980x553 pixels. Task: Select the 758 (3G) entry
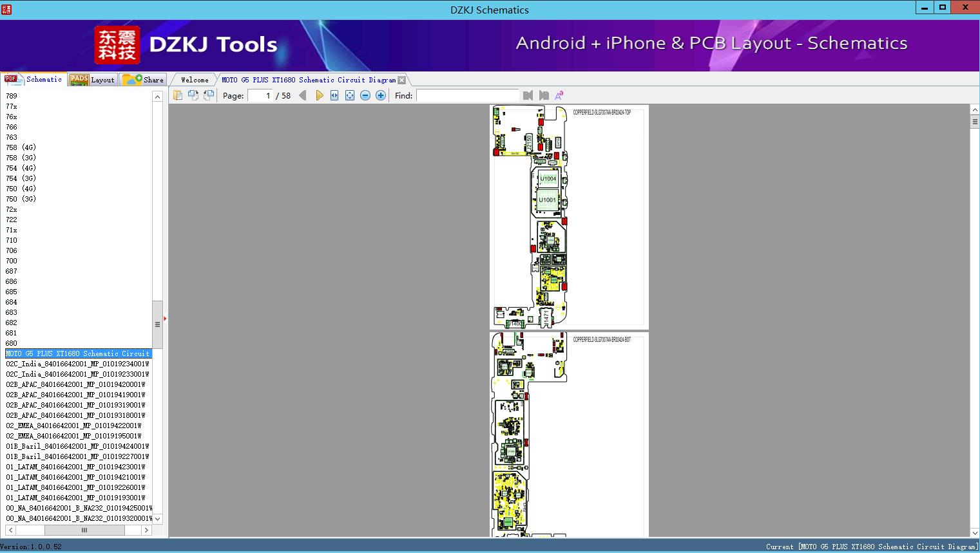21,158
